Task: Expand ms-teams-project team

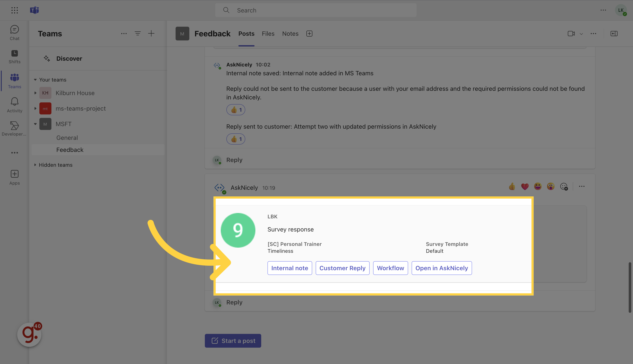Action: click(35, 108)
